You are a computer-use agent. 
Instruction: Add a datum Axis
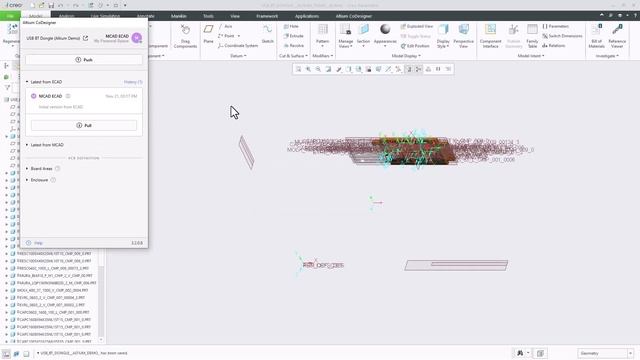[x=226, y=26]
